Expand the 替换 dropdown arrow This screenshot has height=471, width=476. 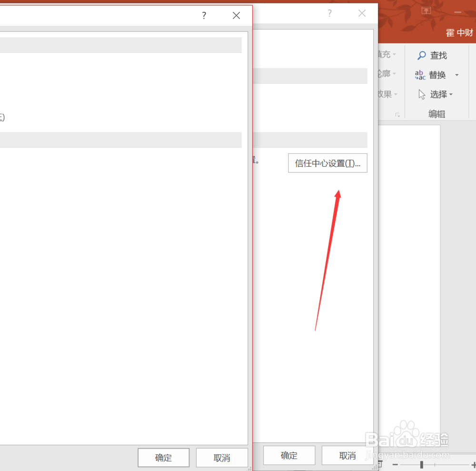pyautogui.click(x=456, y=75)
